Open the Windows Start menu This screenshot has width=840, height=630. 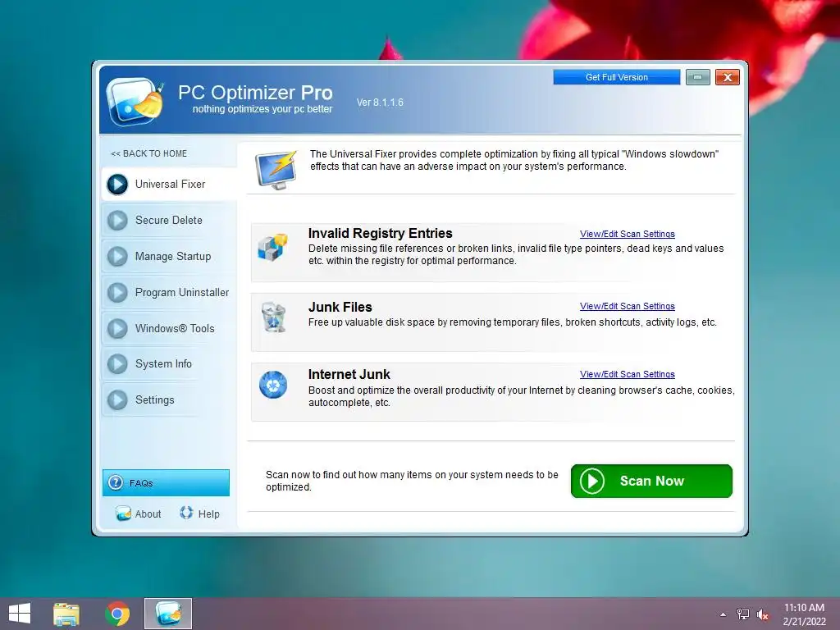tap(20, 614)
